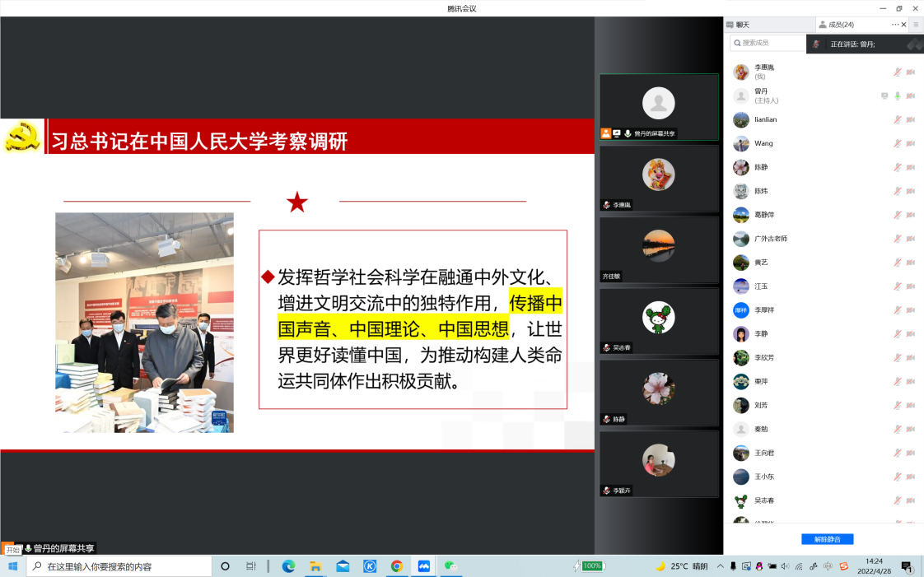The image size is (924, 577).
Task: Toggle muted microphone for 陈静 in list
Action: [898, 167]
